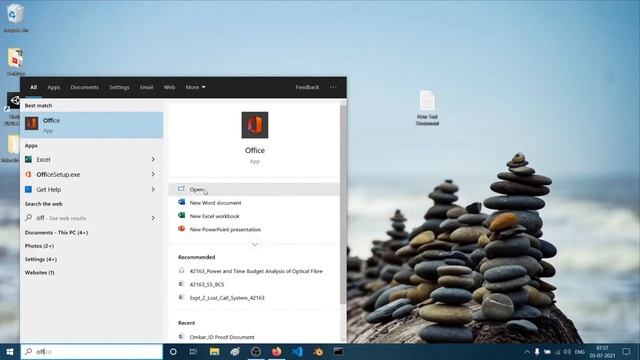Image resolution: width=640 pixels, height=360 pixels.
Task: Open the Windows Start menu
Action: (x=10, y=351)
